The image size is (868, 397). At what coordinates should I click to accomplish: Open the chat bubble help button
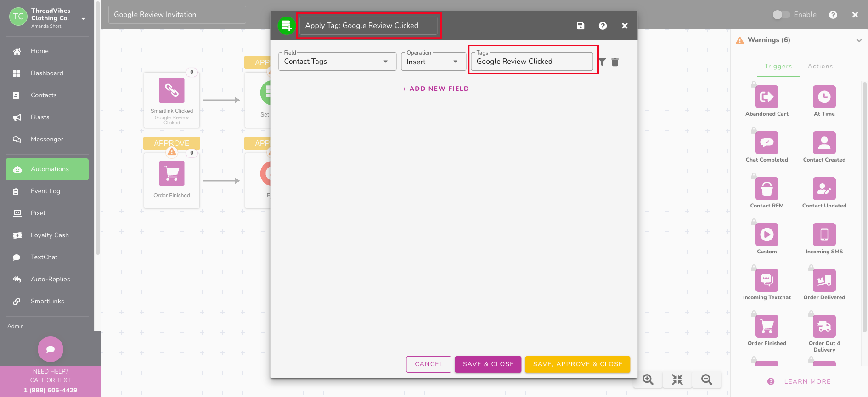point(51,349)
